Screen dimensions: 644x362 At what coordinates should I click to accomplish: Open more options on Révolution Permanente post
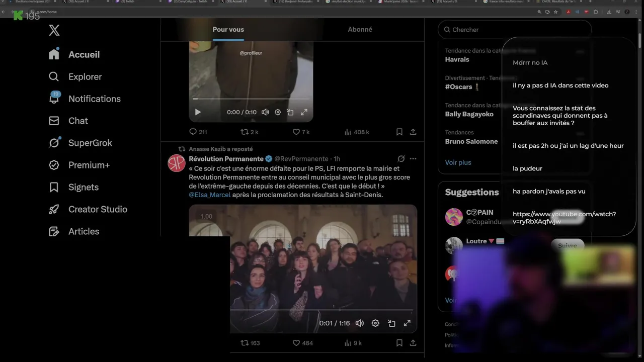click(413, 158)
